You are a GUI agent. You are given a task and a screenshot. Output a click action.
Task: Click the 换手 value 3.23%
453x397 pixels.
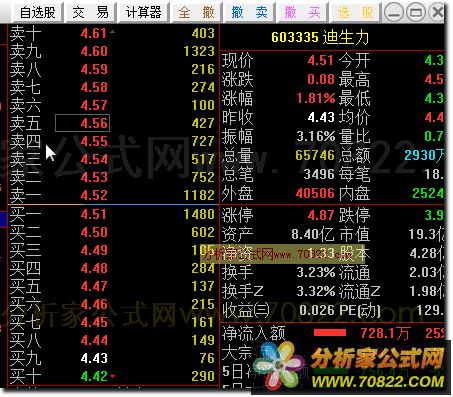316,272
